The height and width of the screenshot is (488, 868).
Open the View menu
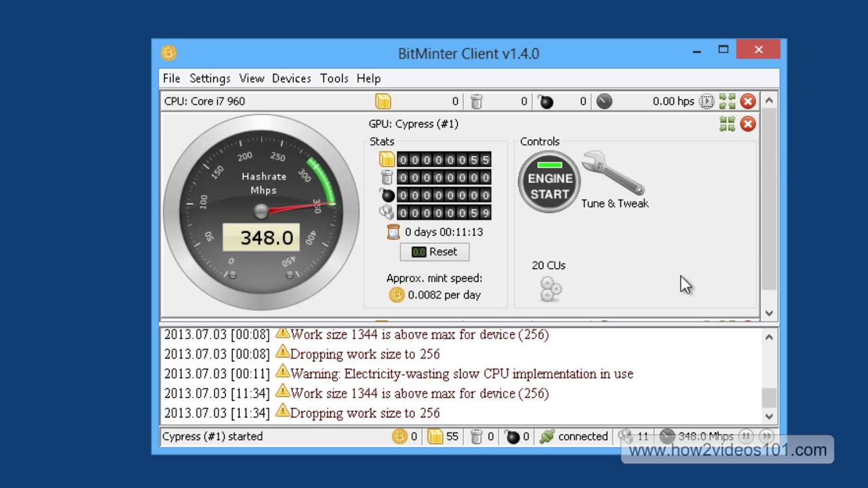252,79
